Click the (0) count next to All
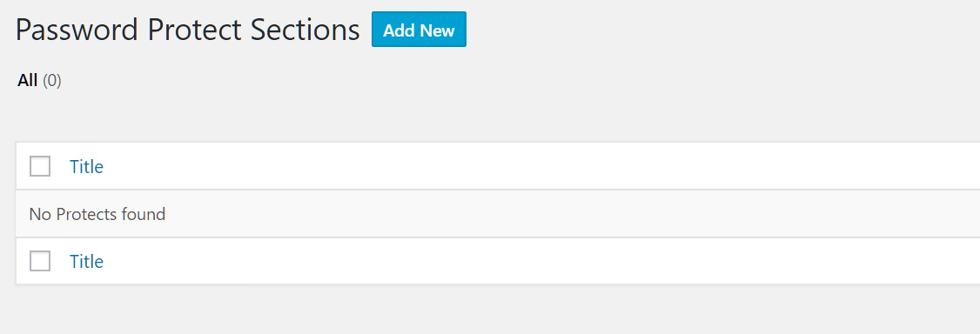 [52, 81]
